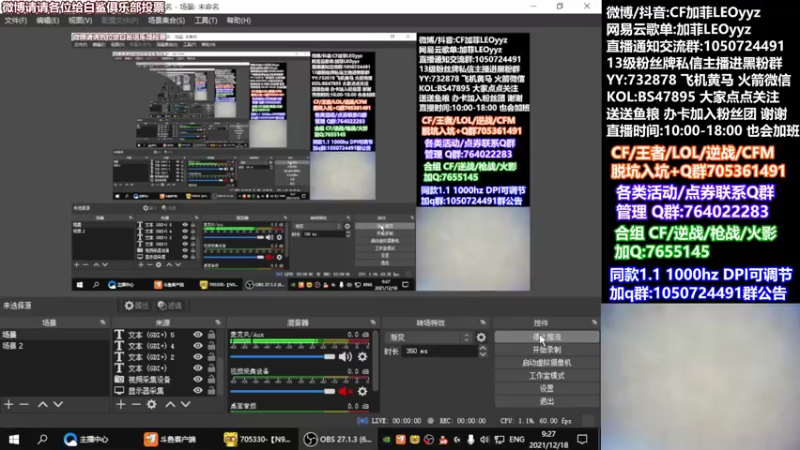This screenshot has width=800, height=450.
Task: Open the 工具(T) menu
Action: [206, 20]
